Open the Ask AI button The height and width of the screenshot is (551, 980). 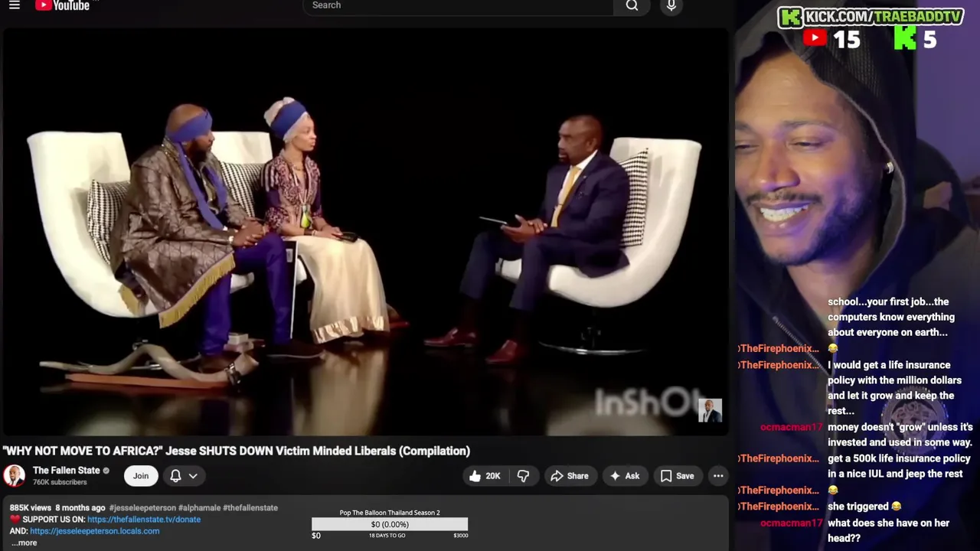point(624,476)
